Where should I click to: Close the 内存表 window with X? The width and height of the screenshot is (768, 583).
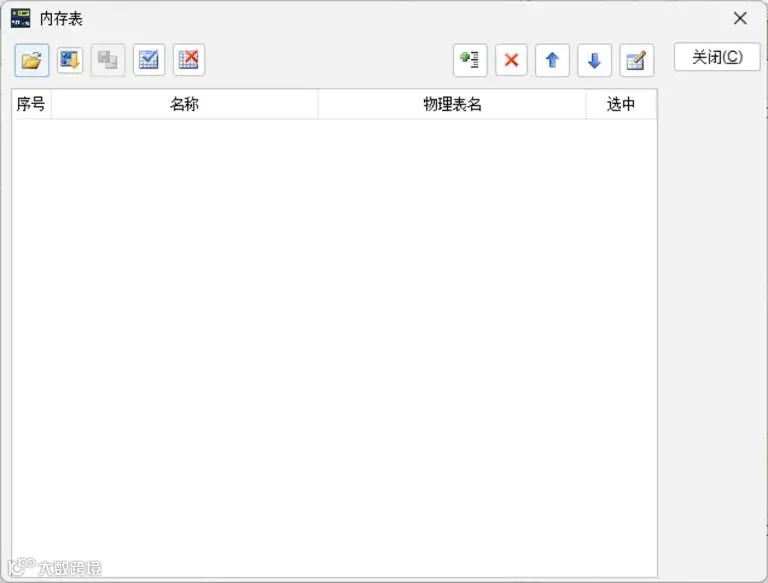click(740, 18)
